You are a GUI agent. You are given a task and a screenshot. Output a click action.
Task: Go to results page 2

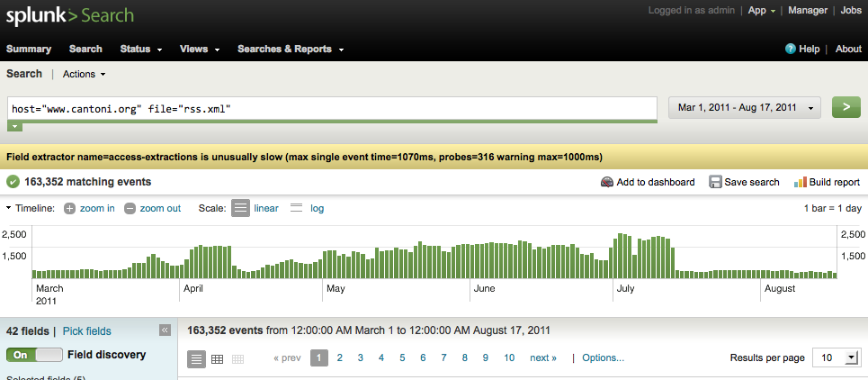click(x=339, y=357)
